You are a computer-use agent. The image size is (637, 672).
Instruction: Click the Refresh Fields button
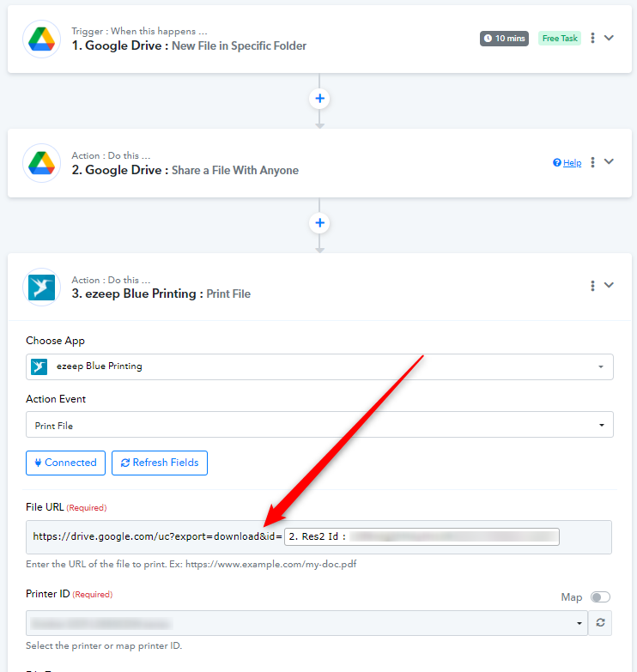160,463
